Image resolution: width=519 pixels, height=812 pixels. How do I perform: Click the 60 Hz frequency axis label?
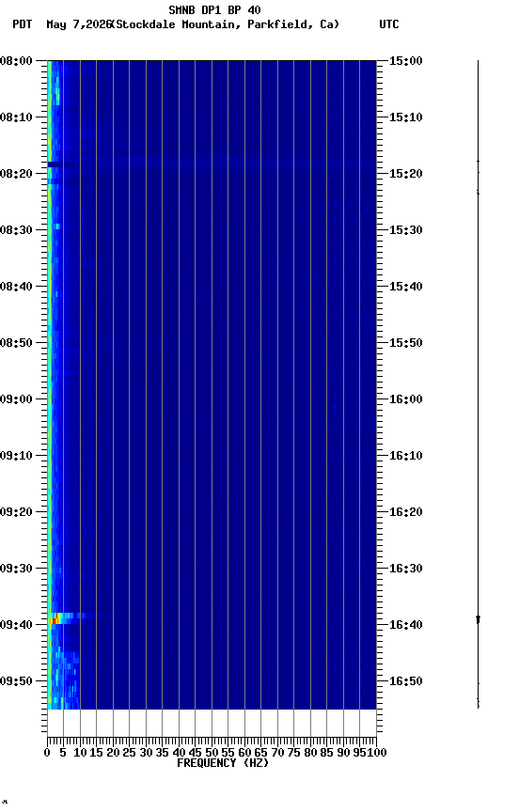click(x=245, y=753)
